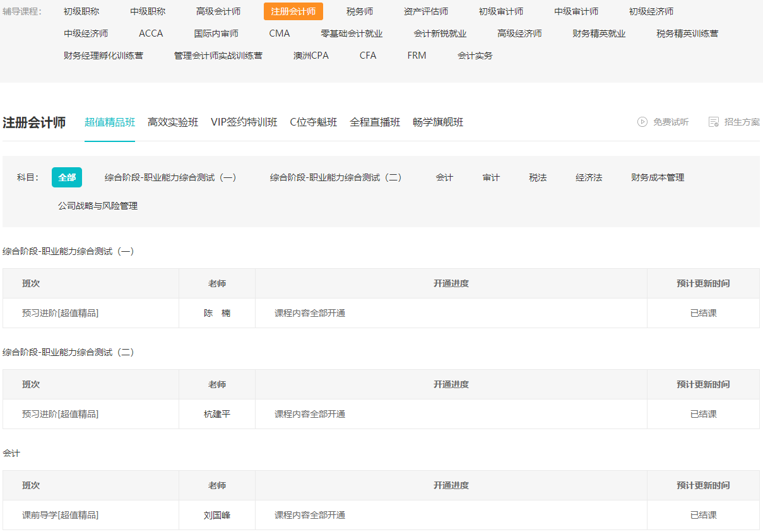This screenshot has height=532, width=763.
Task: Filter courses by 审计 subject
Action: [x=491, y=177]
